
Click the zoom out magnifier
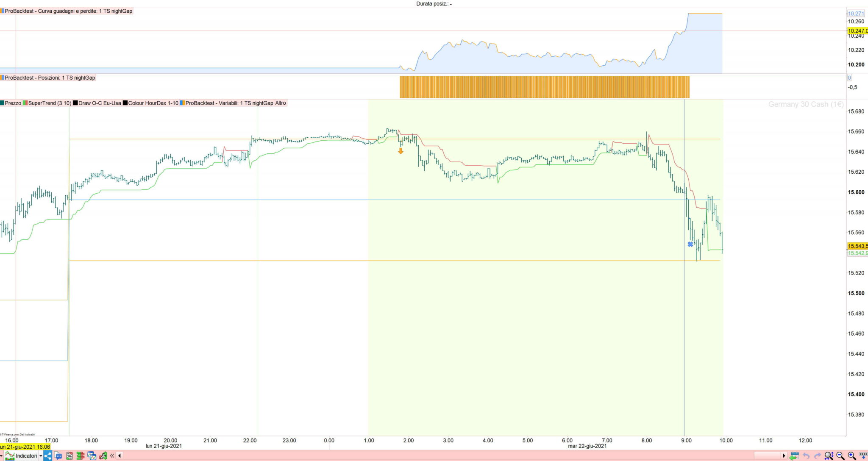coord(840,455)
